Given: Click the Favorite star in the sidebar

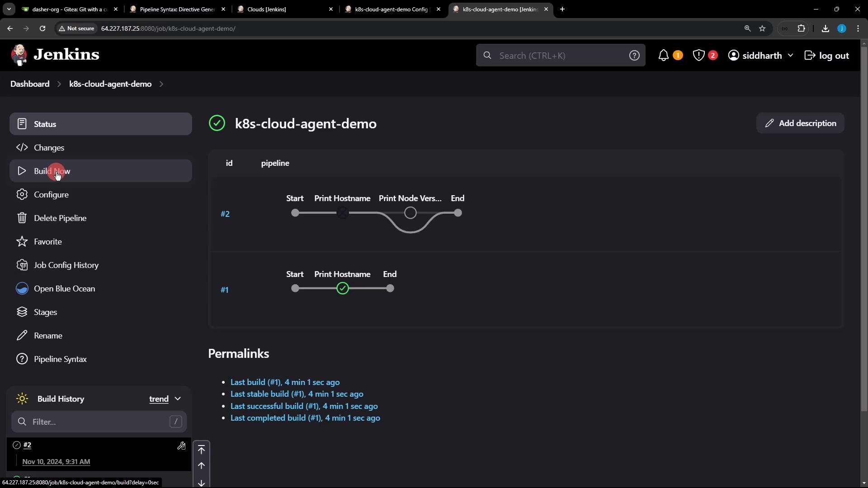Looking at the screenshot, I should click(47, 242).
